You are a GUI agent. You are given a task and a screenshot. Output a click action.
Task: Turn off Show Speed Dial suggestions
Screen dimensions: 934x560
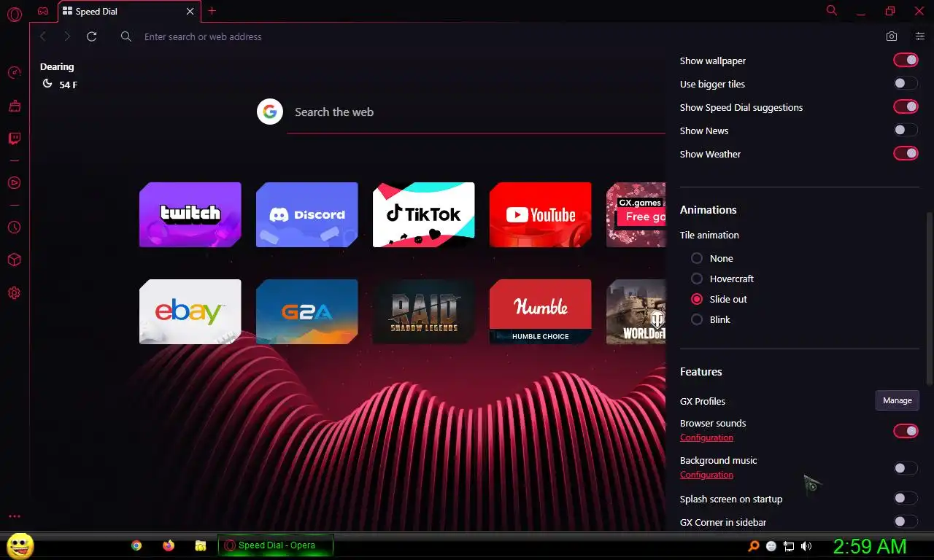(x=906, y=107)
